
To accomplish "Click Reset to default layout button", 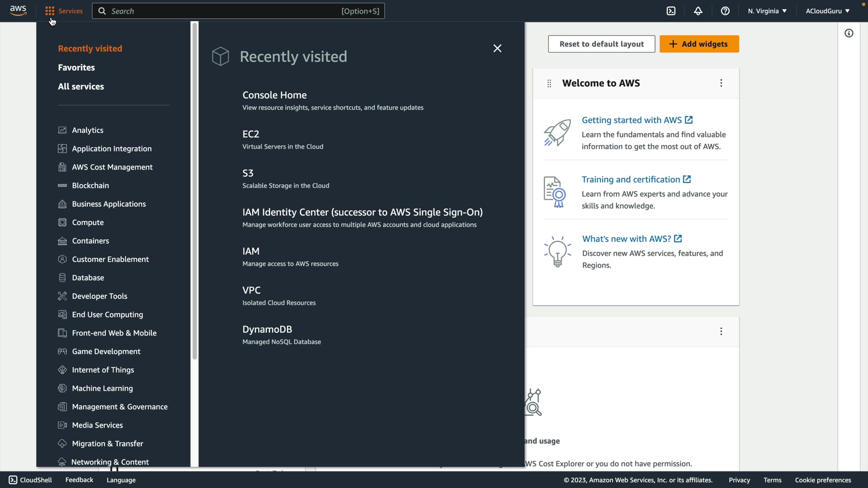I will [601, 44].
